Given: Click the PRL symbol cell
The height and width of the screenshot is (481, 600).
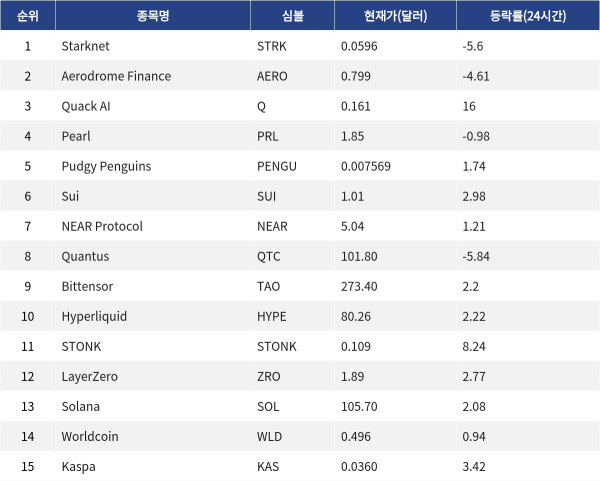Looking at the screenshot, I should (x=267, y=136).
